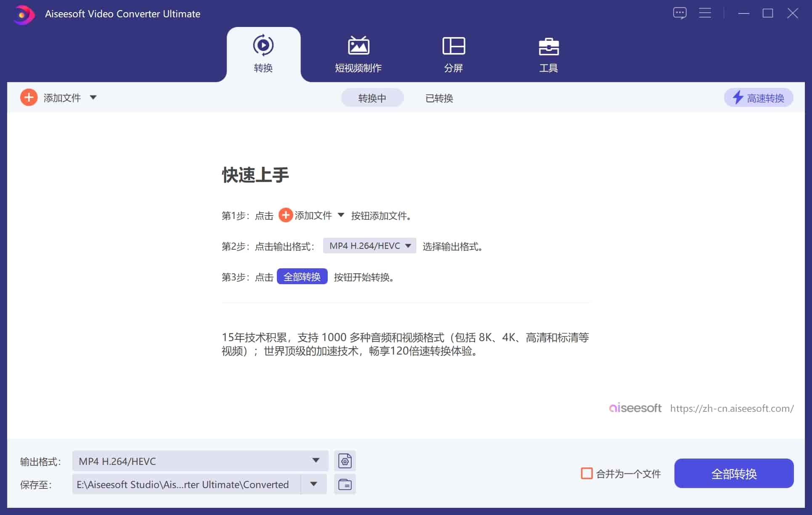
Task: Check the 合并为一个文件 checkbox
Action: tap(586, 473)
